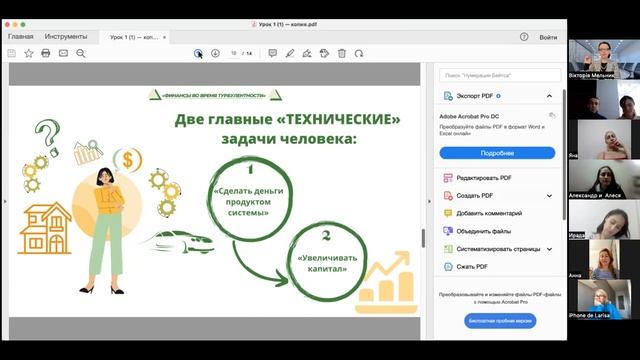Viewport: 640px width, 360px height.
Task: Open help question mark icon
Action: point(524,37)
